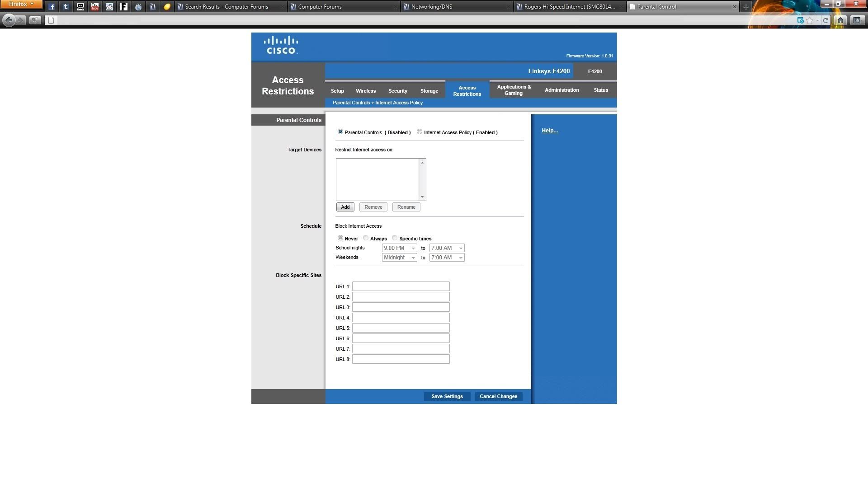Open the pinned Reddit tab

[109, 7]
